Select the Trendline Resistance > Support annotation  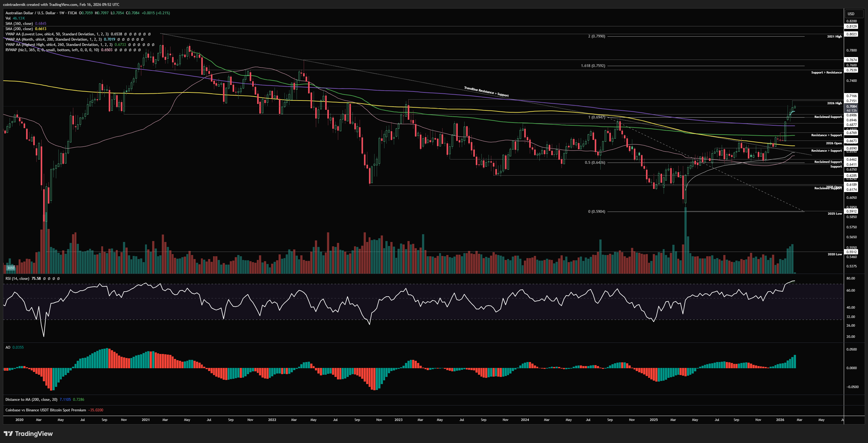(486, 92)
